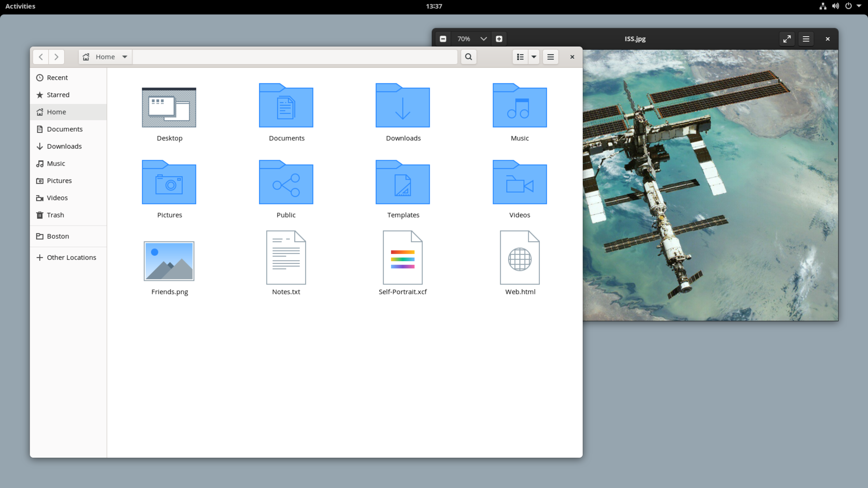Open the Files hamburger menu

coord(550,57)
